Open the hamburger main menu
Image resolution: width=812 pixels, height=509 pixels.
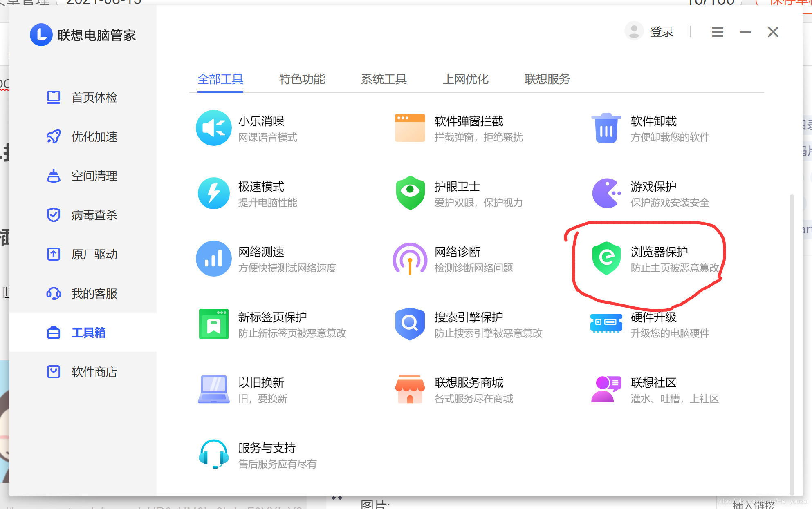pos(717,32)
